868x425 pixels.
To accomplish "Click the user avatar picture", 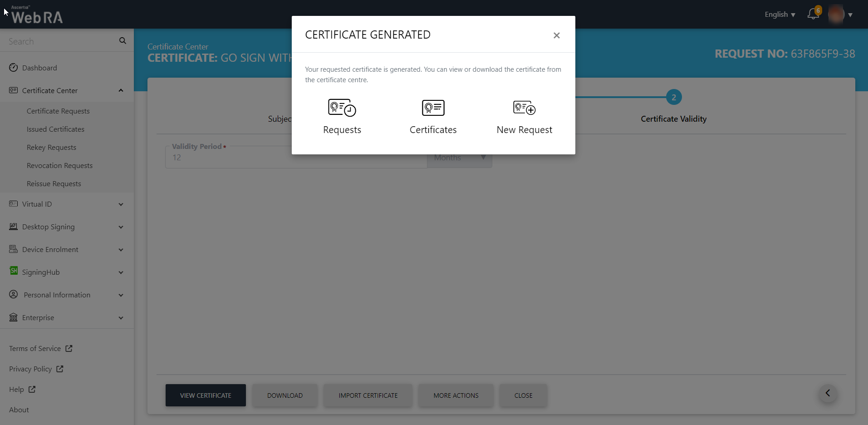I will [836, 15].
